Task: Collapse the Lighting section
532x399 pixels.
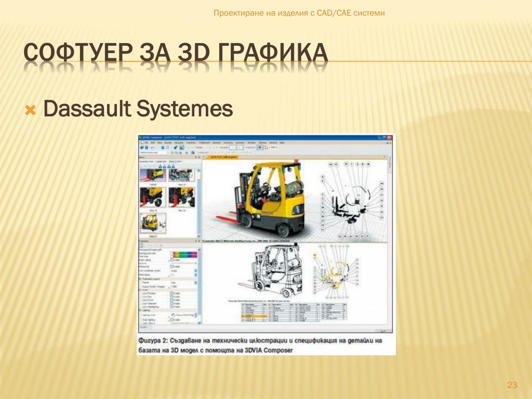Action: pos(139,310)
